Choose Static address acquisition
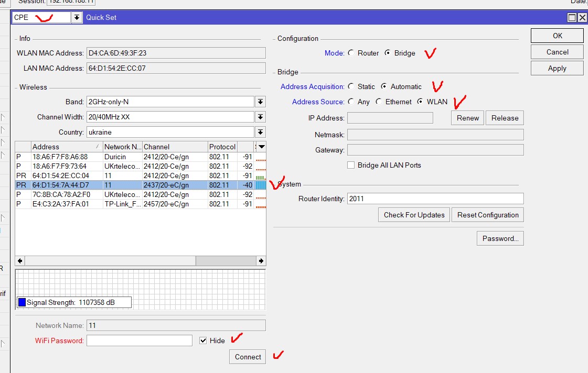 351,86
